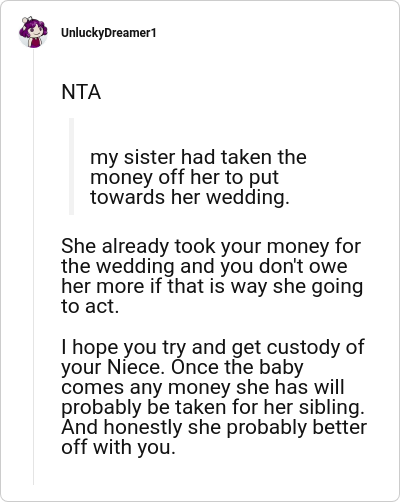The image size is (400, 502).
Task: Select the quoted line 'my sister had taken the'
Action: [x=198, y=157]
